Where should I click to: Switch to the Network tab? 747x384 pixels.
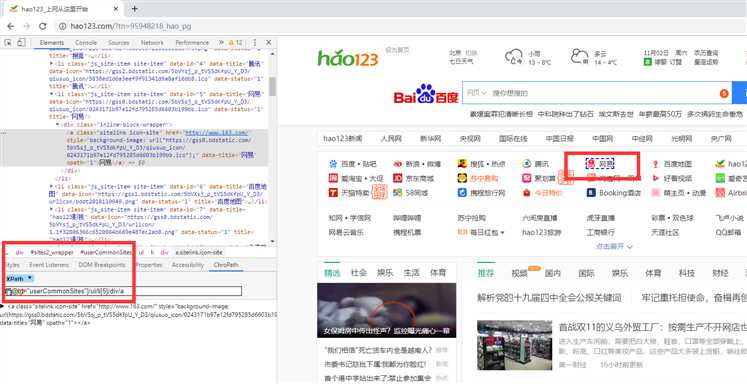pyautogui.click(x=152, y=42)
